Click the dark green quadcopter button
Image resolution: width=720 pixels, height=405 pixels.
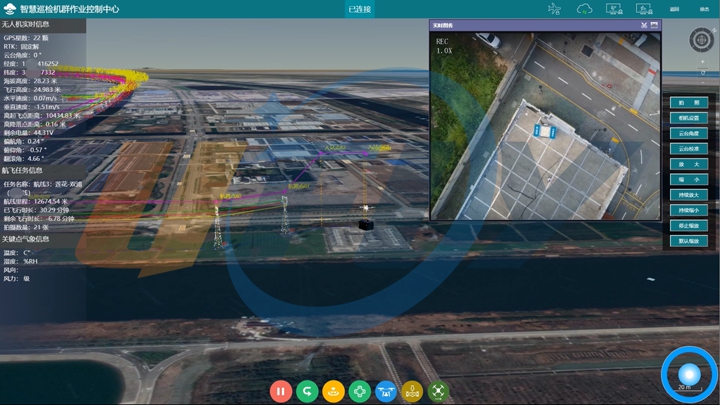coord(439,392)
